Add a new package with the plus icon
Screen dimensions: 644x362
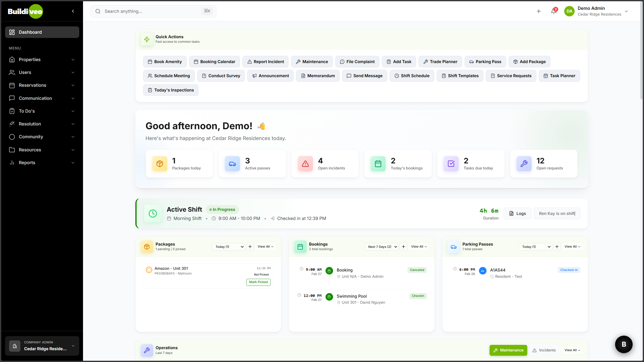pyautogui.click(x=250, y=247)
